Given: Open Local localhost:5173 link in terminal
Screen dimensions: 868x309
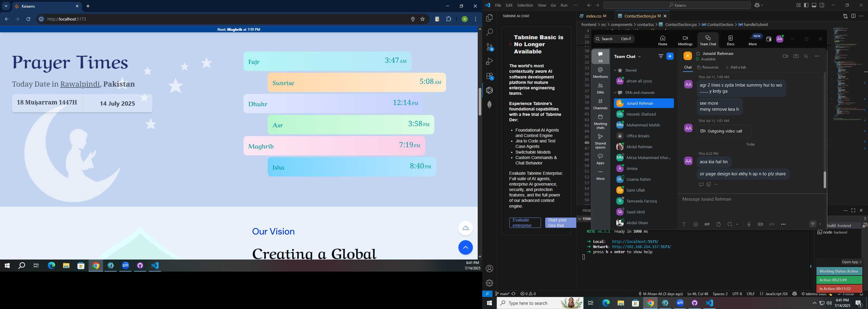Looking at the screenshot, I should (635, 242).
